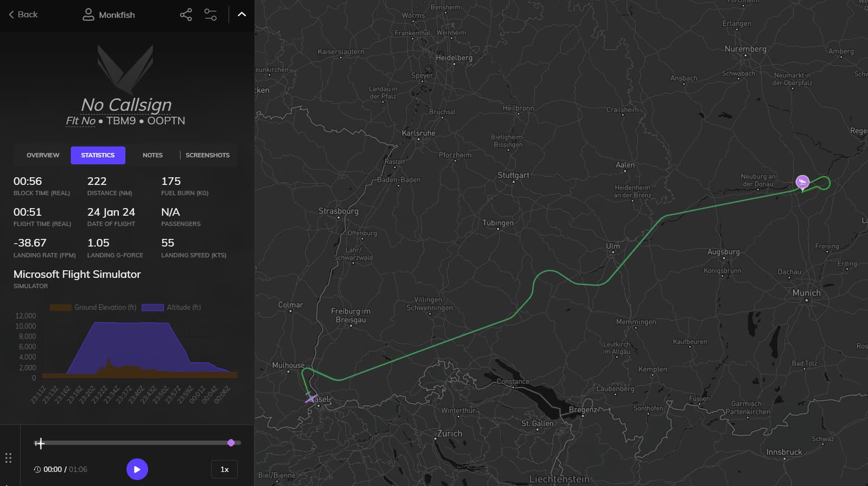Click the Stuttgart label on the map
Image resolution: width=868 pixels, height=486 pixels.
[513, 175]
